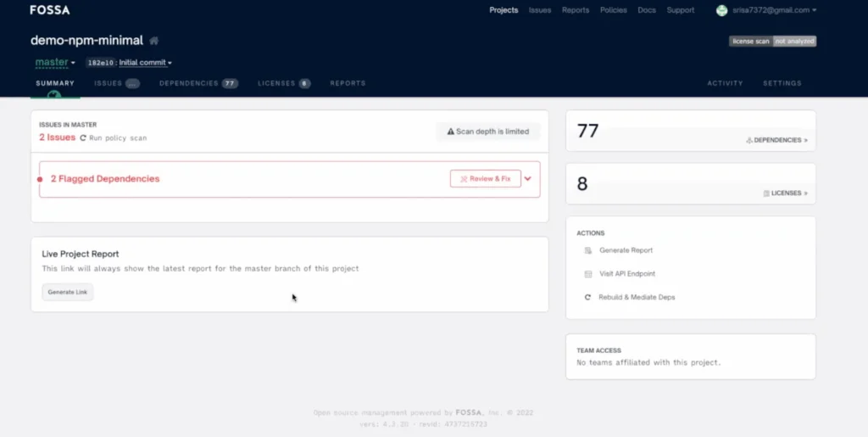
Task: Switch to the LICENSES tab
Action: [x=284, y=84]
